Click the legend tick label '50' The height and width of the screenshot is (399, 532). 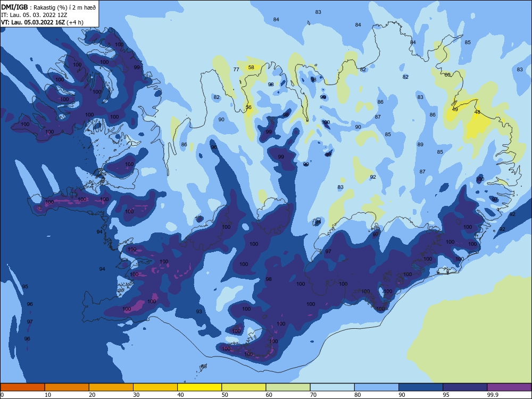point(225,395)
